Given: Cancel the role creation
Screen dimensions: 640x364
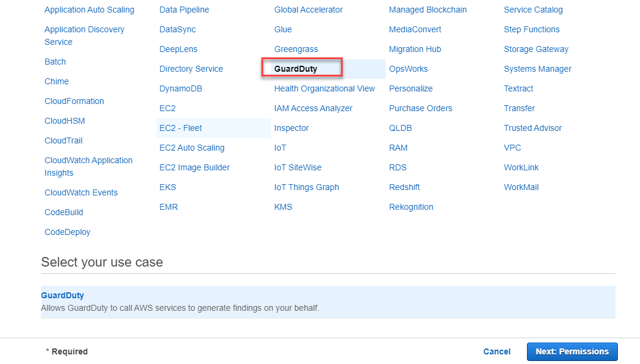Looking at the screenshot, I should pyautogui.click(x=496, y=351).
